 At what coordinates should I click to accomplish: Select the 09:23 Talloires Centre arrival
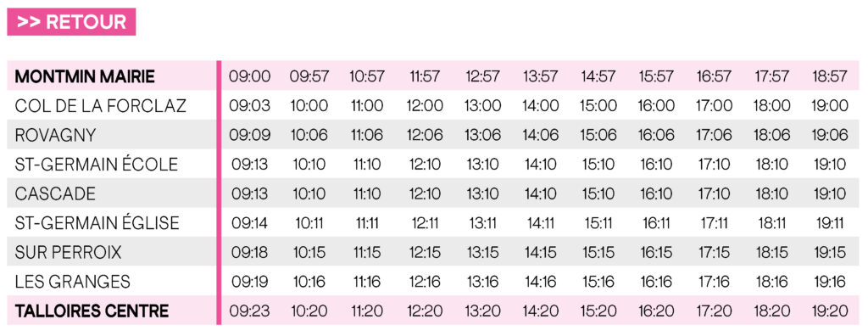tap(250, 311)
